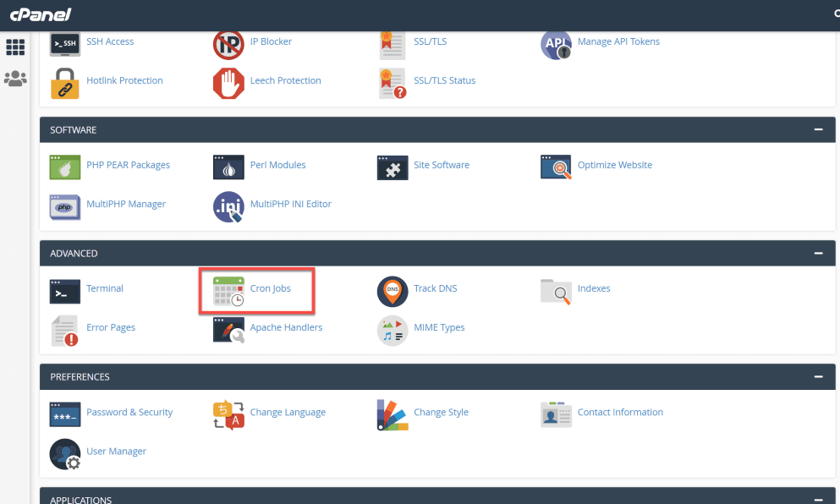
Task: Select the Leech Protection hand icon
Action: (228, 82)
